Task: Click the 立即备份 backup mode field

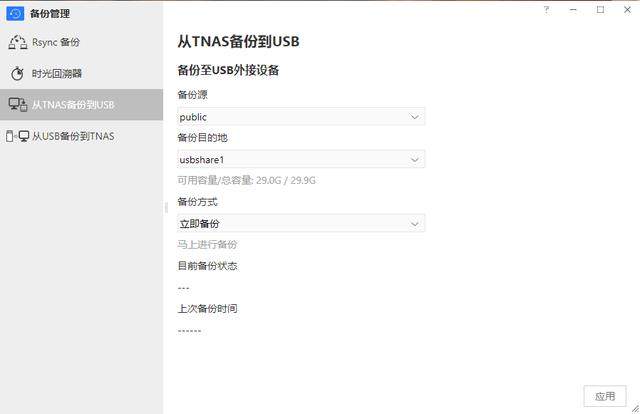Action: click(x=290, y=223)
